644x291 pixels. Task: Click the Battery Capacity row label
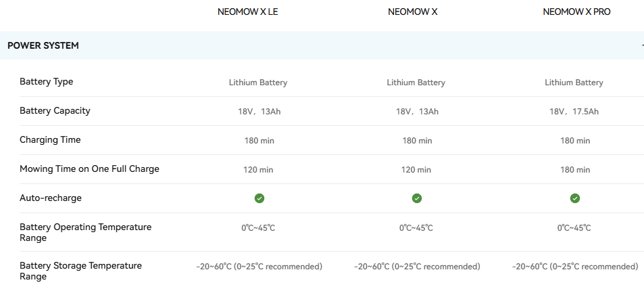(55, 111)
